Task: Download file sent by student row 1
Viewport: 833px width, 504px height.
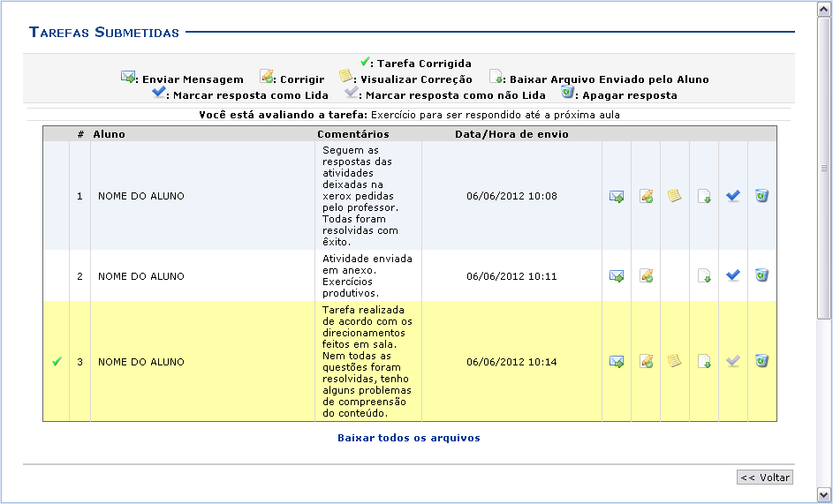Action: [x=704, y=197]
